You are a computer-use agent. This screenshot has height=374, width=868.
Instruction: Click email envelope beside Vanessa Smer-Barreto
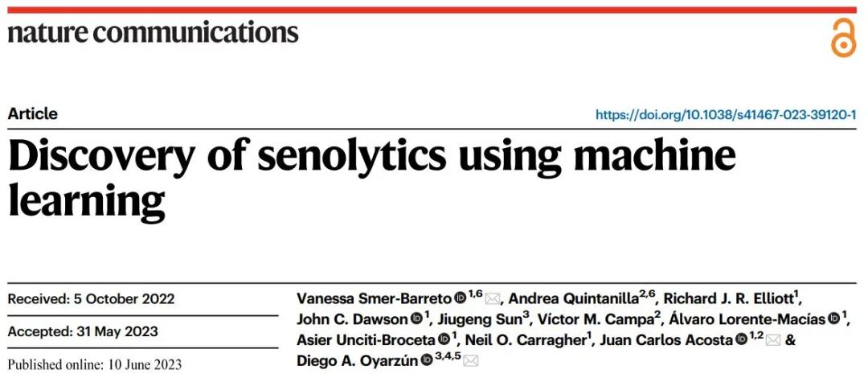(x=493, y=299)
